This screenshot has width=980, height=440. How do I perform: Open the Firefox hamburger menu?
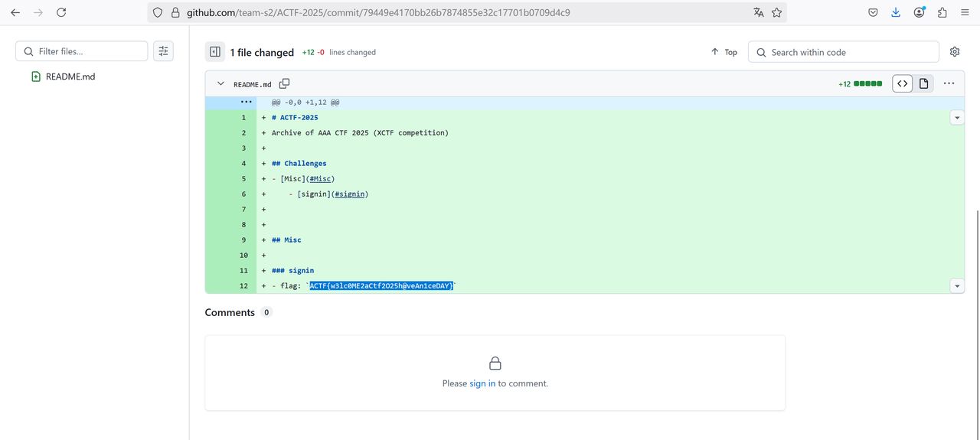point(965,12)
